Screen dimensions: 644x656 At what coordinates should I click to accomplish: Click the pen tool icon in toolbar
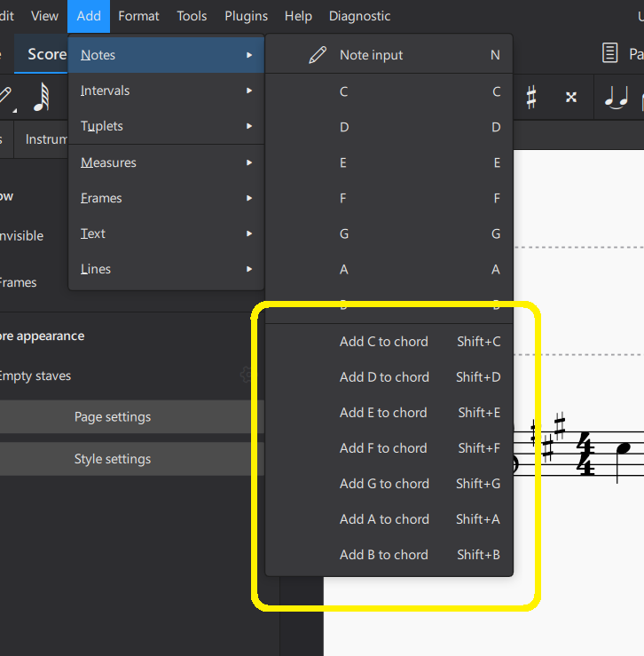(6, 98)
